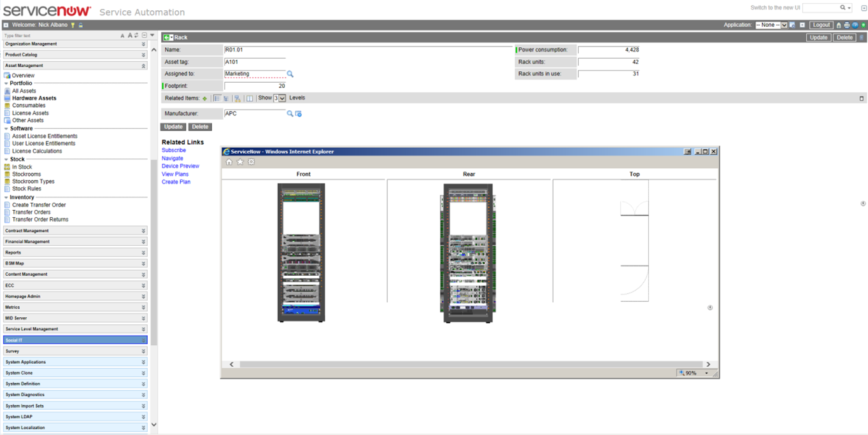Screen dimensions: 868x435
Task: Click the home icon in Internet Explorer popup
Action: click(x=229, y=162)
